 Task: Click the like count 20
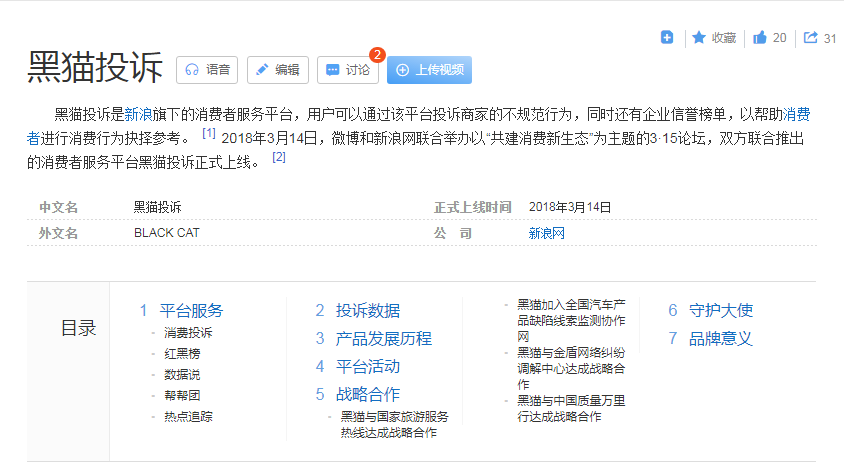point(779,38)
